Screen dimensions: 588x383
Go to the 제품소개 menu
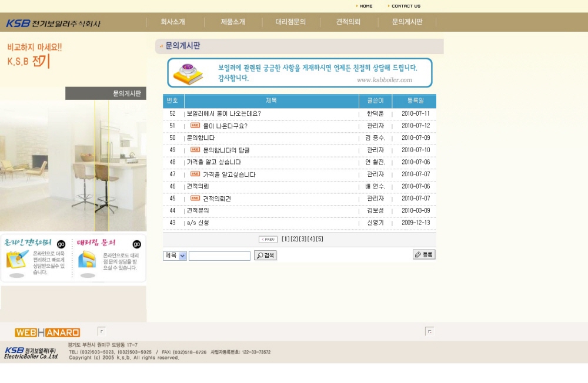pyautogui.click(x=233, y=22)
